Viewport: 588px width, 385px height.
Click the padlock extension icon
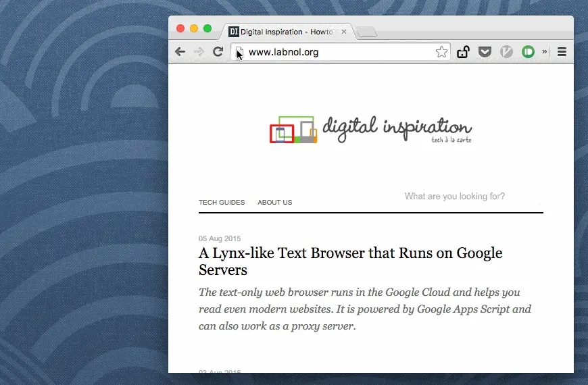463,52
